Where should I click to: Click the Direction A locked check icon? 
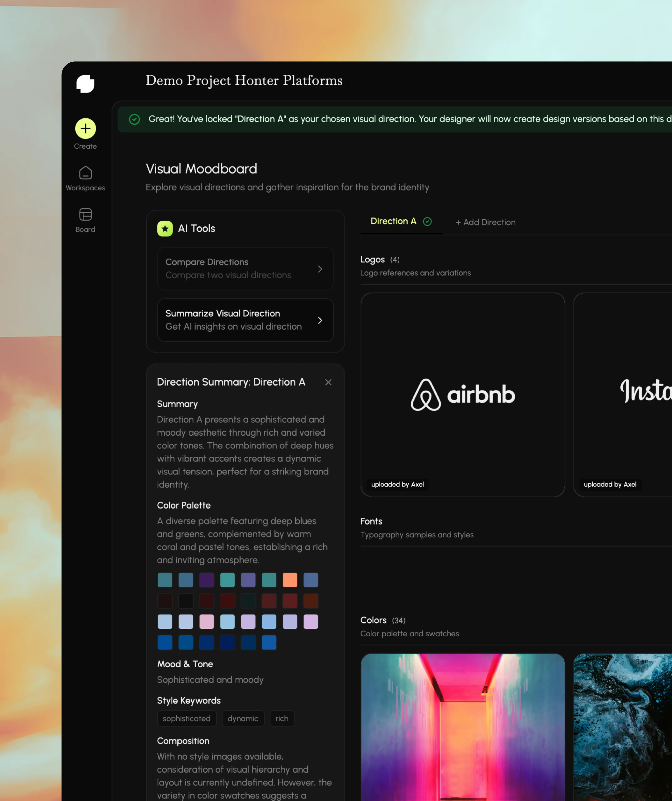click(427, 222)
